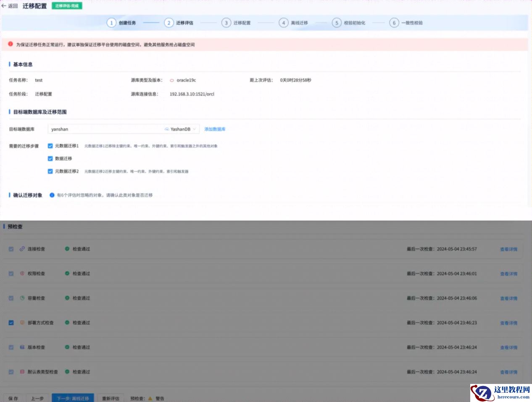Click the red table icon for 默认表类型检查
The width and height of the screenshot is (532, 402).
[22, 372]
